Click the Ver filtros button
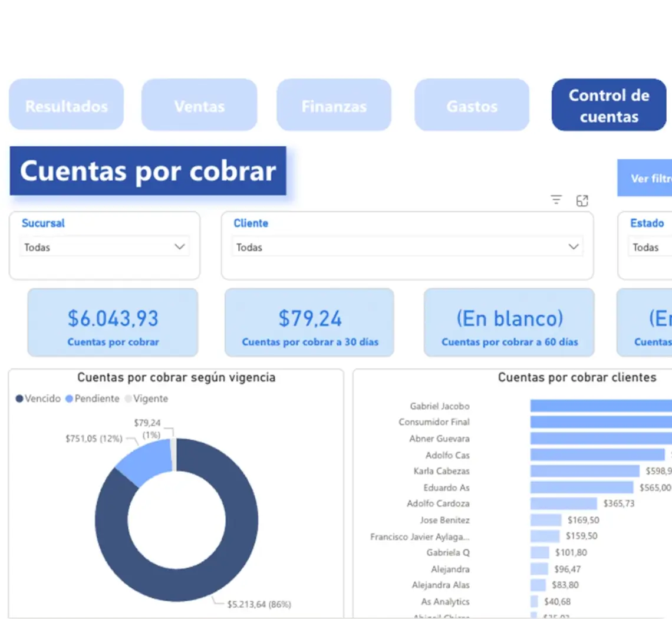The height and width of the screenshot is (619, 672). tap(644, 178)
